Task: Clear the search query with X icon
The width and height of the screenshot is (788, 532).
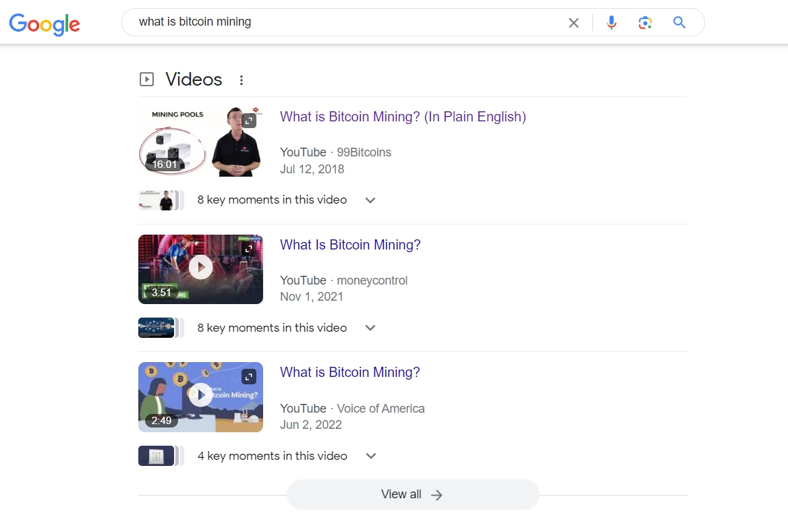Action: [x=573, y=23]
